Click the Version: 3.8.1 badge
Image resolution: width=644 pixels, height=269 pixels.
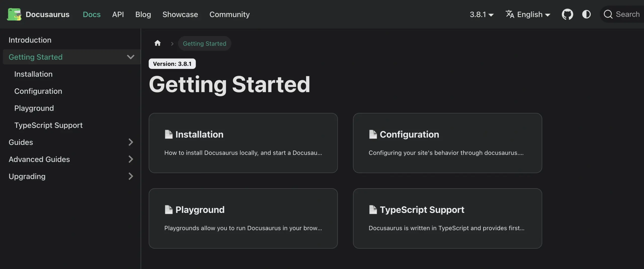tap(172, 64)
